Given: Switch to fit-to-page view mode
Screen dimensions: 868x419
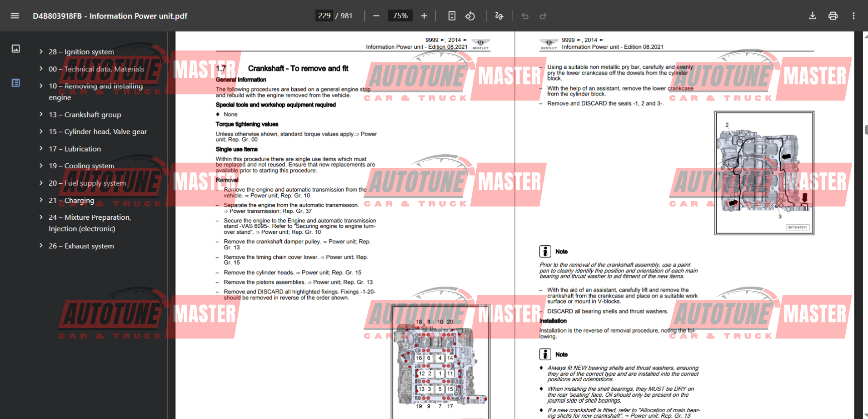Looking at the screenshot, I should point(452,15).
